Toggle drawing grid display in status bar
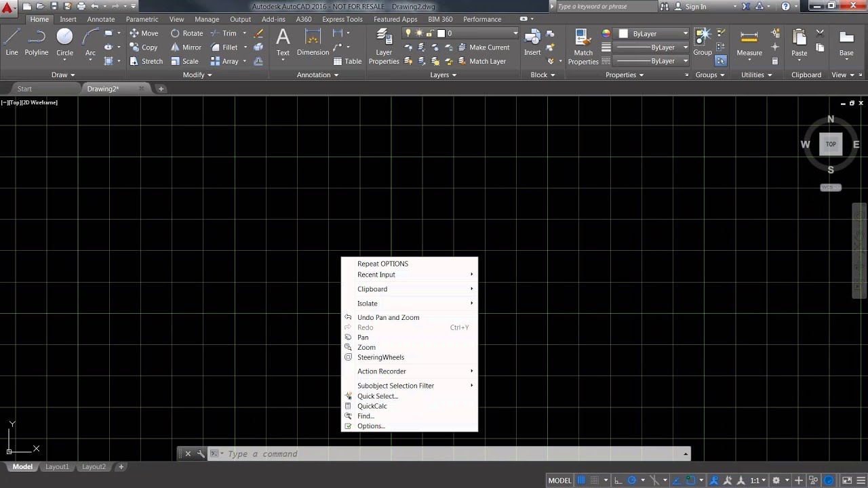Image resolution: width=868 pixels, height=488 pixels. click(x=581, y=481)
